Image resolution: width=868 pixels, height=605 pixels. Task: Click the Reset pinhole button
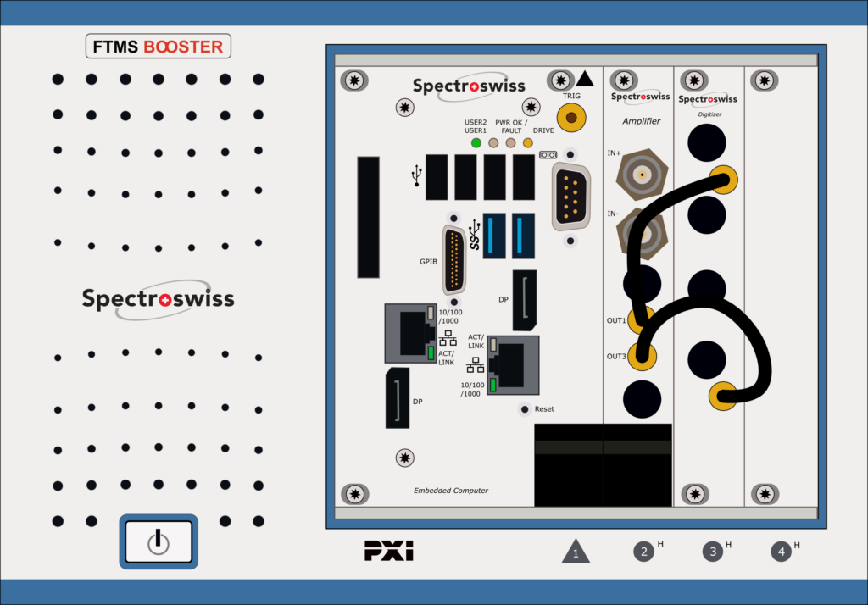pyautogui.click(x=524, y=409)
